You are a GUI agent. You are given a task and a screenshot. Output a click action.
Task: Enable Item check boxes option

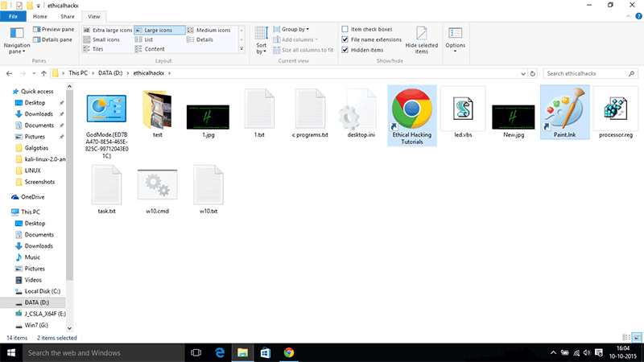(345, 30)
